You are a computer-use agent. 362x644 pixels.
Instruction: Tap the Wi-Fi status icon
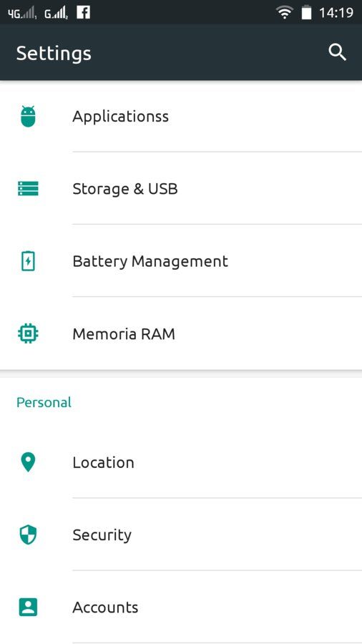click(x=284, y=12)
